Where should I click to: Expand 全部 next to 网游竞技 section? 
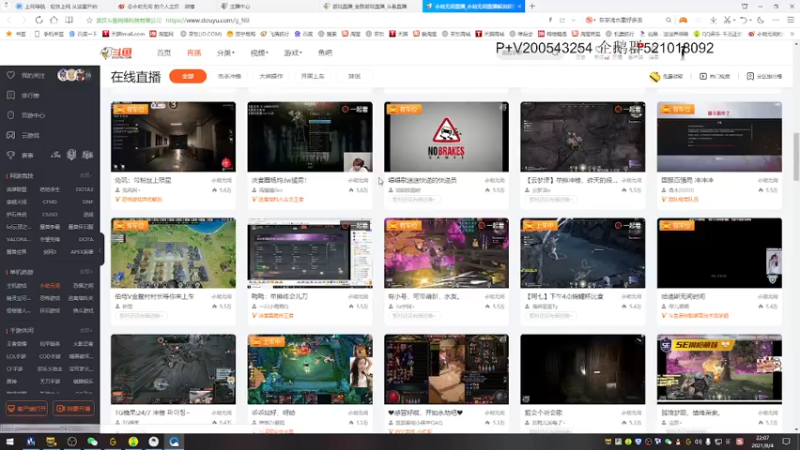(x=86, y=175)
